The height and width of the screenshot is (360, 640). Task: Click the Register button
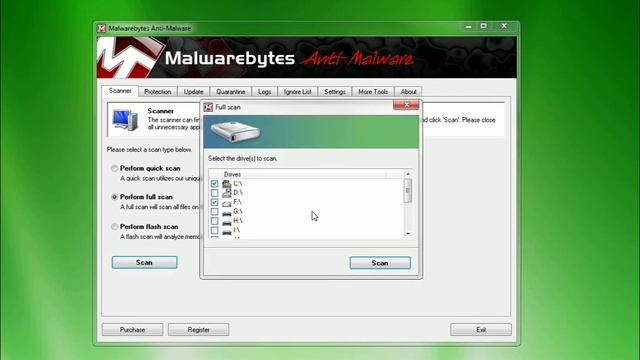pyautogui.click(x=198, y=329)
